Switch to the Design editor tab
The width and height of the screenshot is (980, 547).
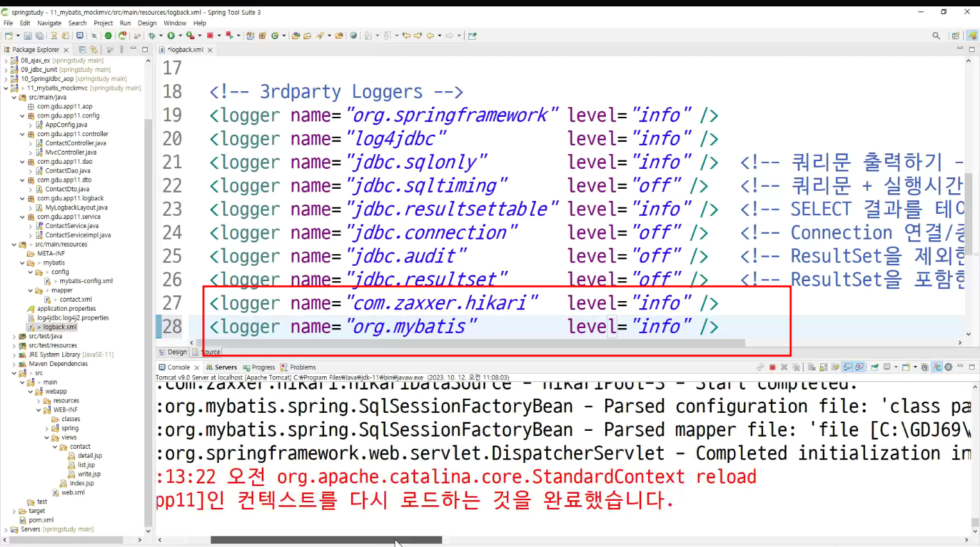coord(173,352)
